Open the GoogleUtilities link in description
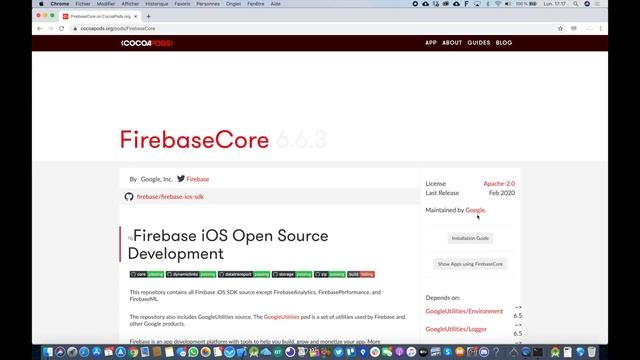Viewport: 640px width, 360px height. (281, 317)
